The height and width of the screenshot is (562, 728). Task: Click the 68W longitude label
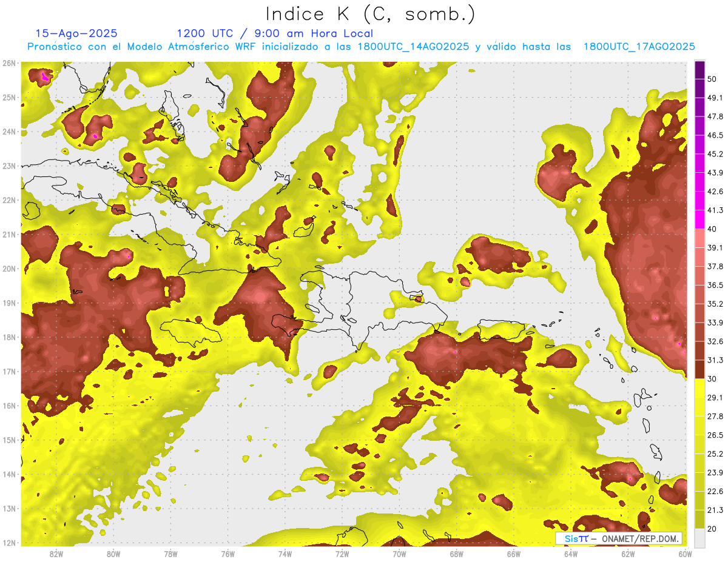pos(456,554)
